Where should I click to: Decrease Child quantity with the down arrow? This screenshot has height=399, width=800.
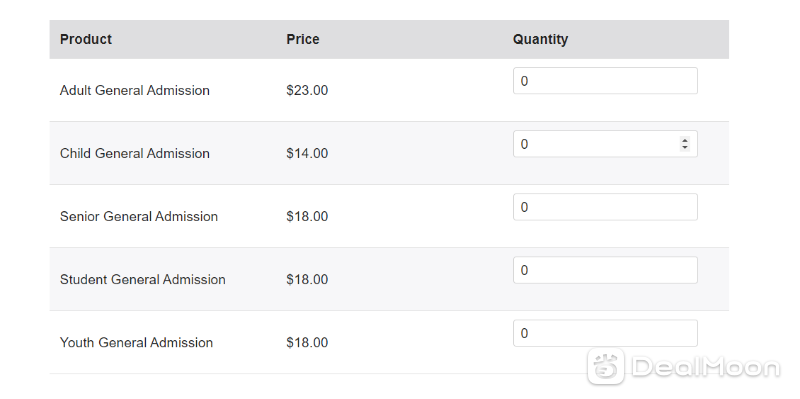pyautogui.click(x=685, y=147)
